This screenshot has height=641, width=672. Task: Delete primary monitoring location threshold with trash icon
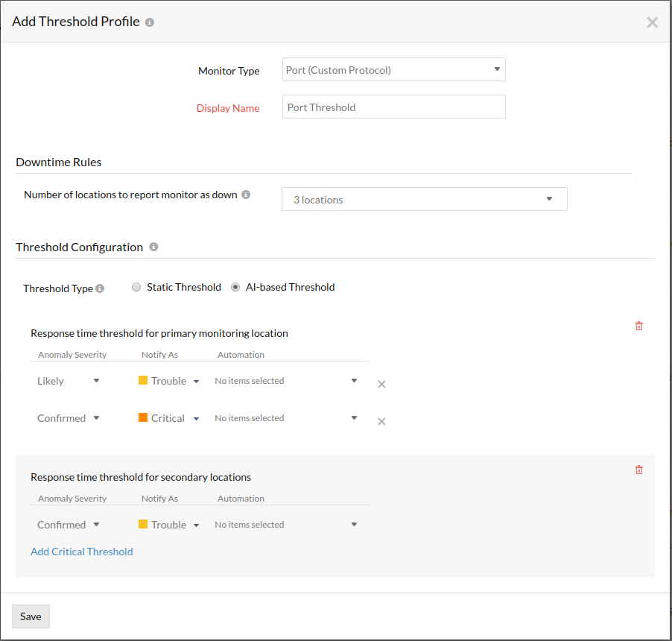638,326
